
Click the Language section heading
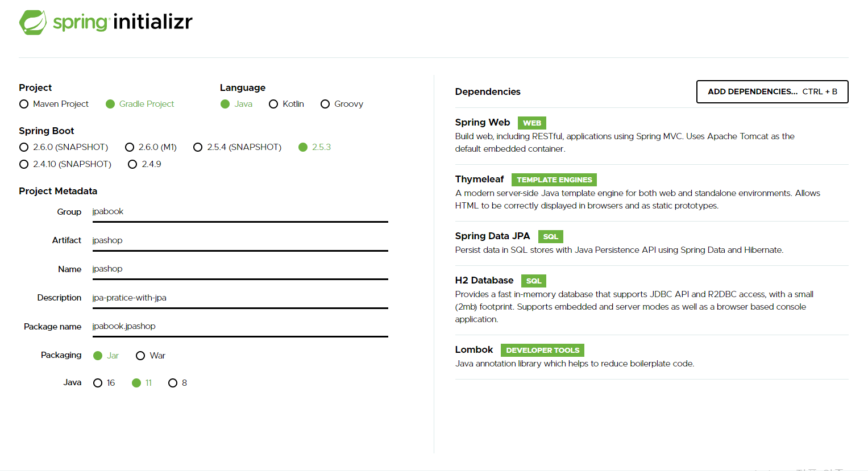pos(243,87)
